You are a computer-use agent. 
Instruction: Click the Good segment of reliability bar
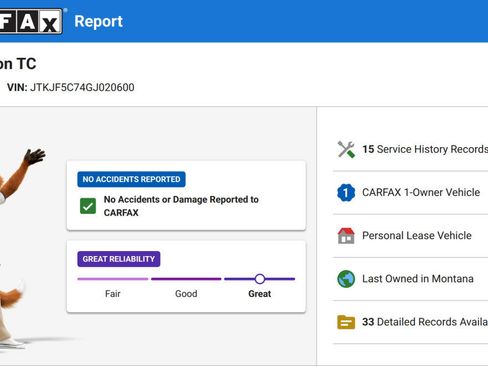point(186,279)
